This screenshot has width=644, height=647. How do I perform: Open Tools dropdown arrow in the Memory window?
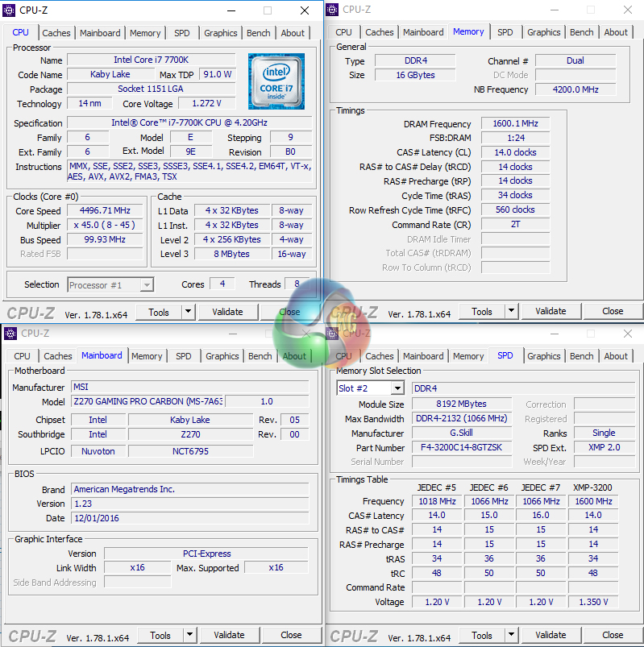click(512, 311)
